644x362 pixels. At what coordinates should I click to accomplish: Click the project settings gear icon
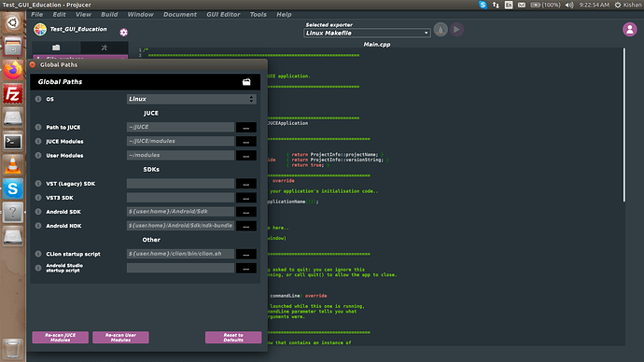pos(123,32)
